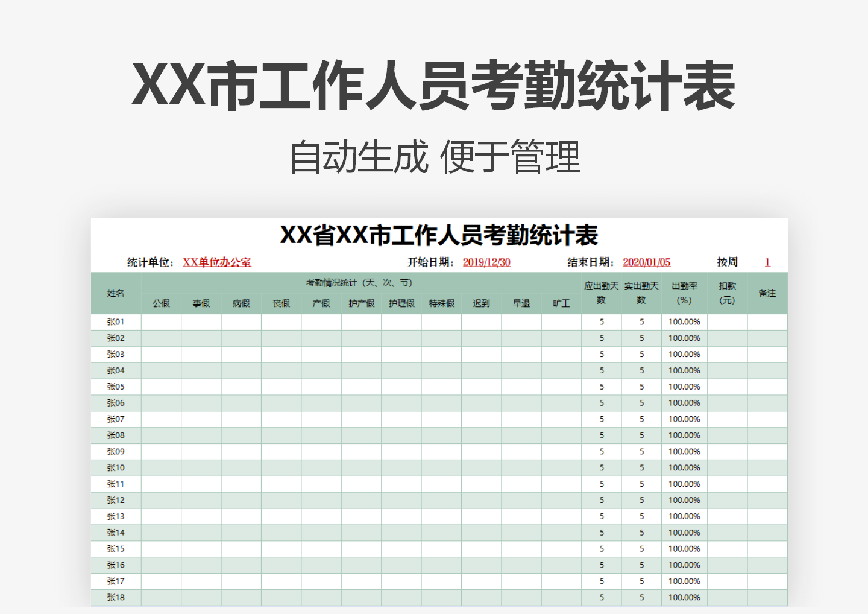Select the 扣款(元) header
Viewport: 868px width, 614px height.
[726, 293]
